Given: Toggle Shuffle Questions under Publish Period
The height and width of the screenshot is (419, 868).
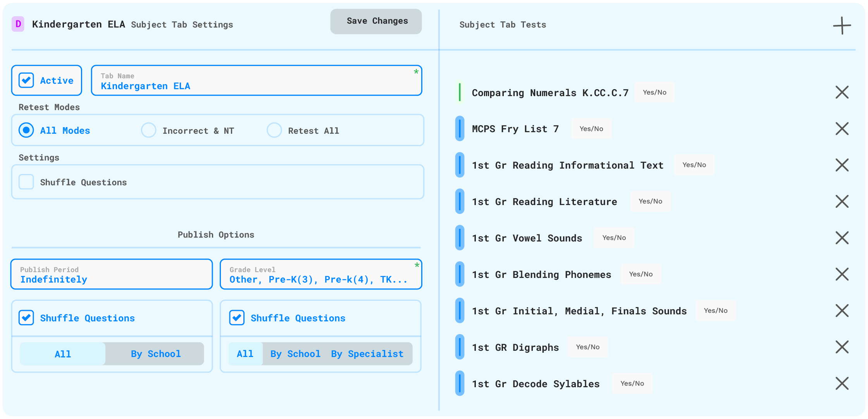Looking at the screenshot, I should pyautogui.click(x=26, y=318).
